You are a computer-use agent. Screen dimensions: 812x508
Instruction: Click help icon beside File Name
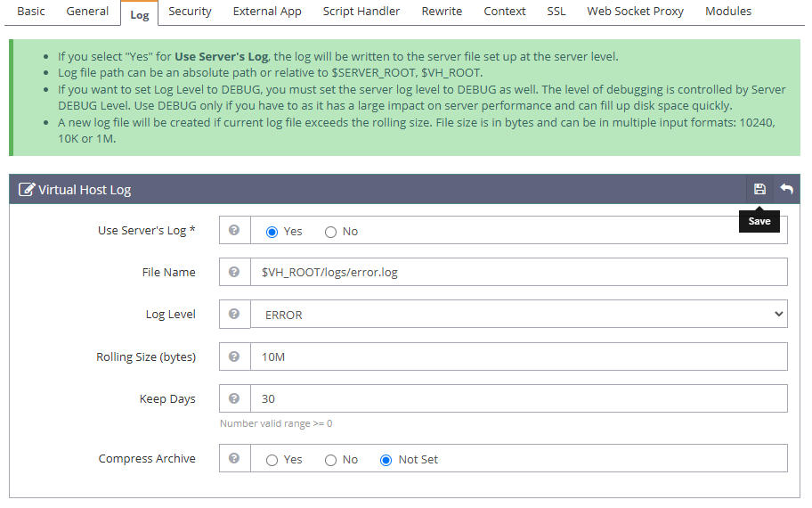(234, 272)
